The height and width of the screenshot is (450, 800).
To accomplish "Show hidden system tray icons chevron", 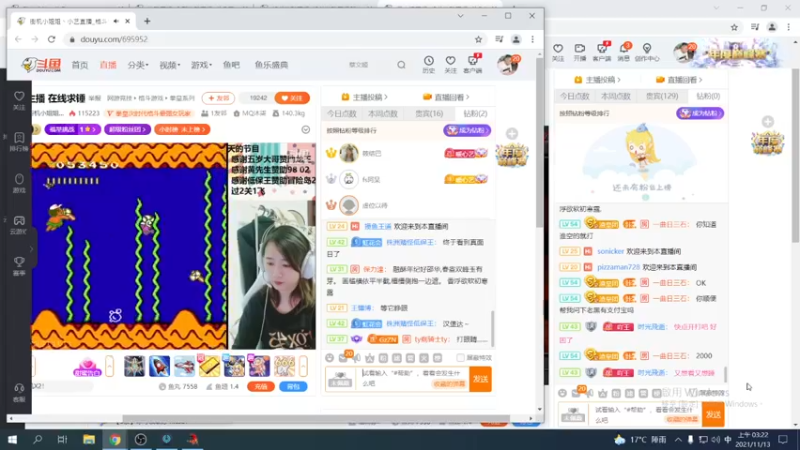I will tap(678, 439).
